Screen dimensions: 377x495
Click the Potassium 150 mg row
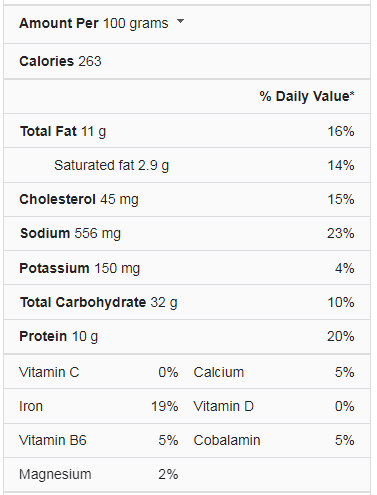pos(187,268)
